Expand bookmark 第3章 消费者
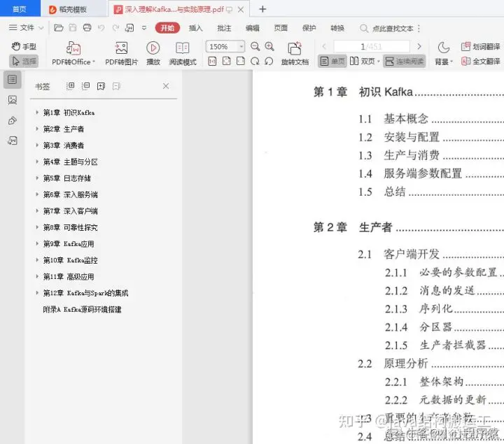The width and height of the screenshot is (504, 444). [x=37, y=145]
